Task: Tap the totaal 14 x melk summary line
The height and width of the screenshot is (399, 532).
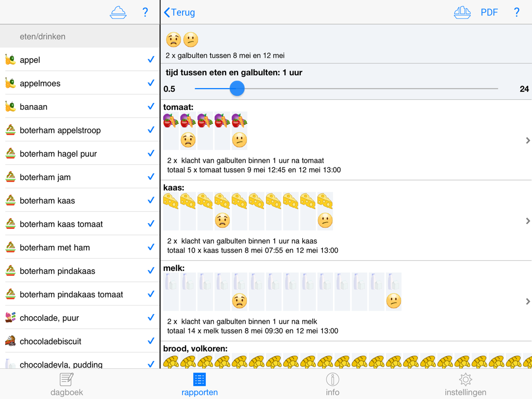Action: tap(253, 331)
